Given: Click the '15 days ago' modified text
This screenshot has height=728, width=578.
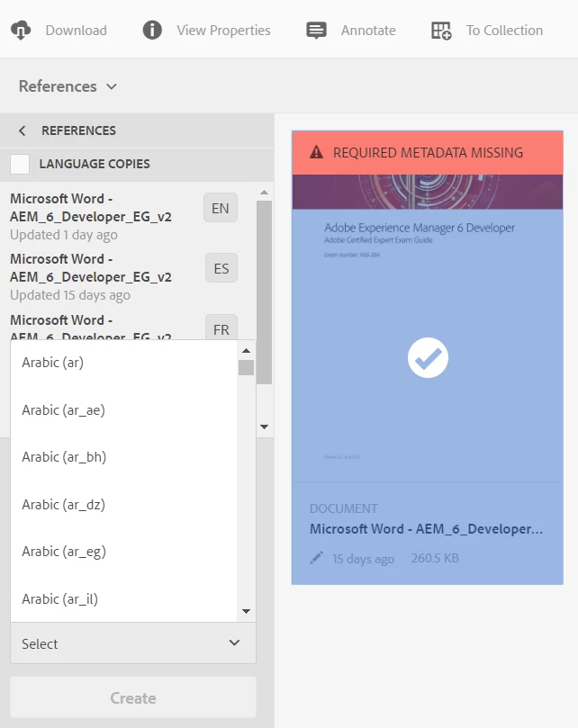Looking at the screenshot, I should [x=364, y=559].
